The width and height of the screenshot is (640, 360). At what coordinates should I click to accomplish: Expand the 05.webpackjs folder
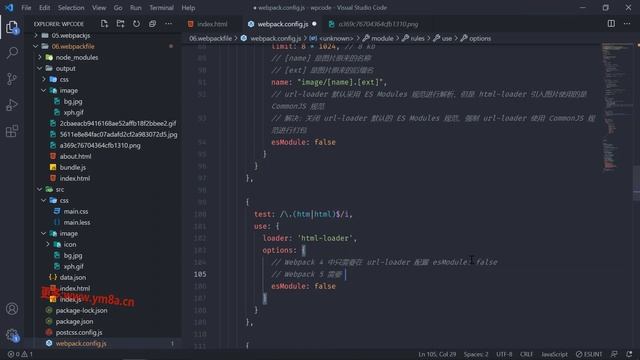pos(70,36)
